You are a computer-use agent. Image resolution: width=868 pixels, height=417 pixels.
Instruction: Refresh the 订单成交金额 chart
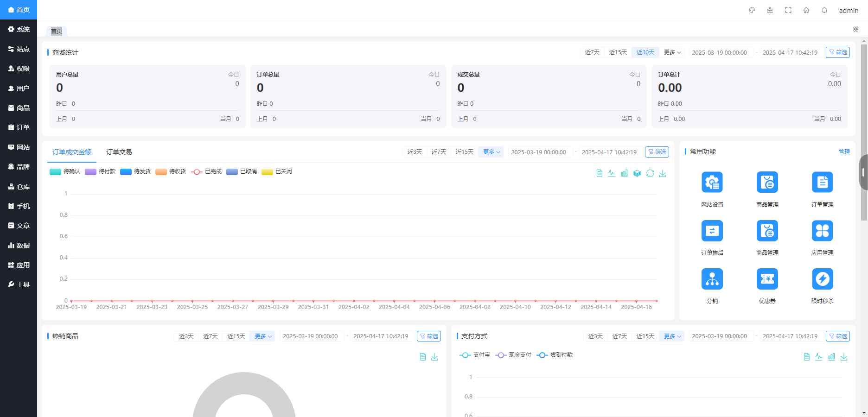point(651,173)
